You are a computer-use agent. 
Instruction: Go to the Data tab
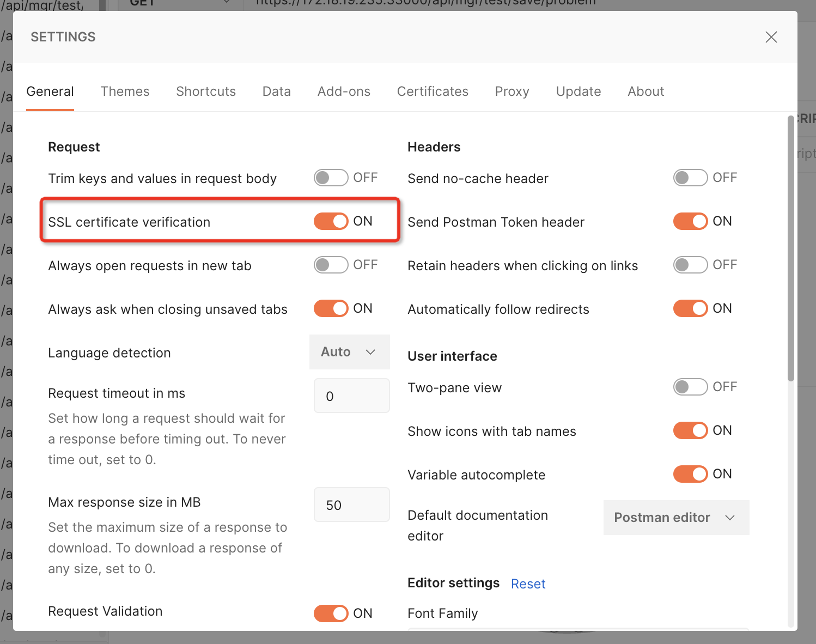click(x=277, y=92)
